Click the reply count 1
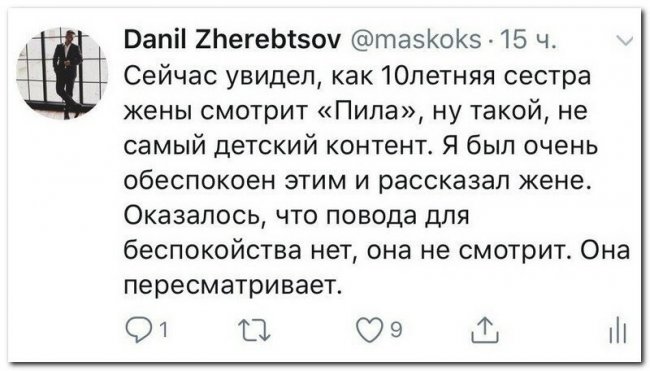The height and width of the screenshot is (371, 650). [164, 330]
